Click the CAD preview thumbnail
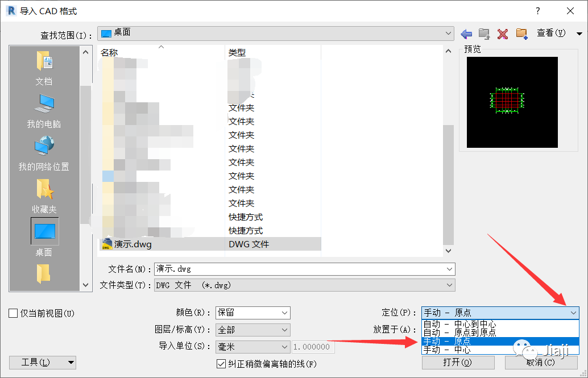Screen dimensions: 588x378 [x=512, y=102]
